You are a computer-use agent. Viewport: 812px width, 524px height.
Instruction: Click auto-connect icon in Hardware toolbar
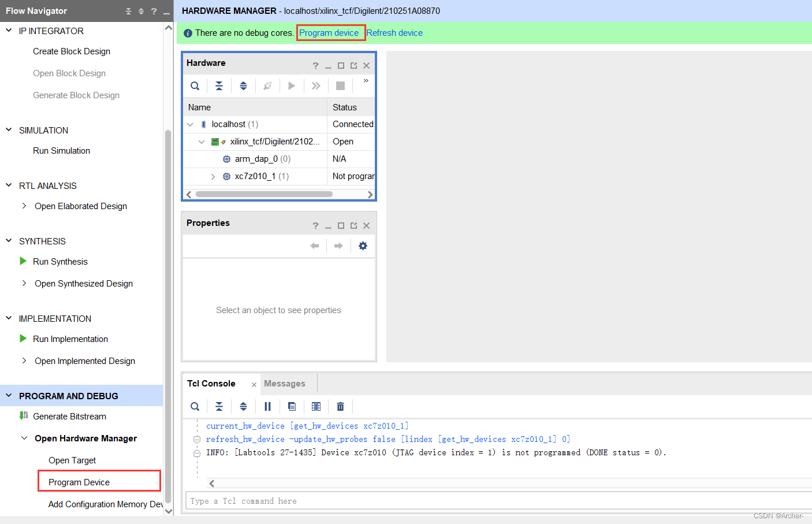[267, 86]
